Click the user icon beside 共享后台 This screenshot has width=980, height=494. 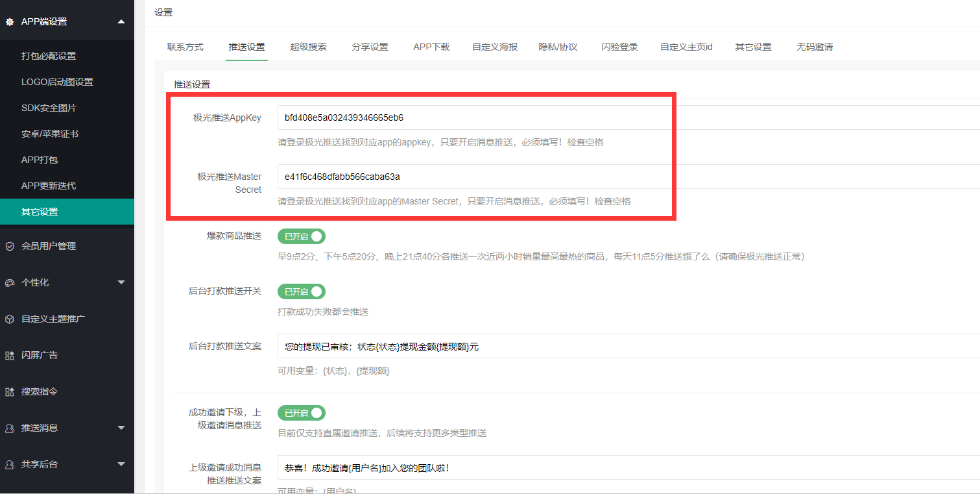[9, 464]
